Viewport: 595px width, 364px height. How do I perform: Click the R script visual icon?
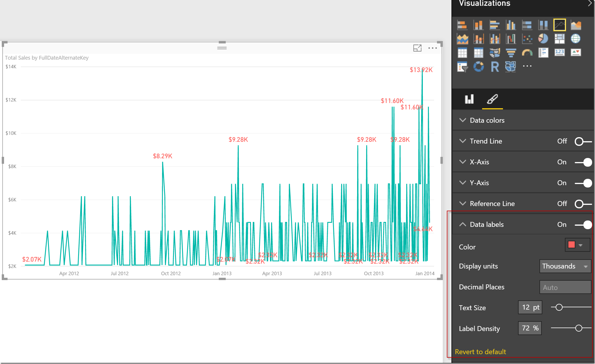tap(495, 67)
